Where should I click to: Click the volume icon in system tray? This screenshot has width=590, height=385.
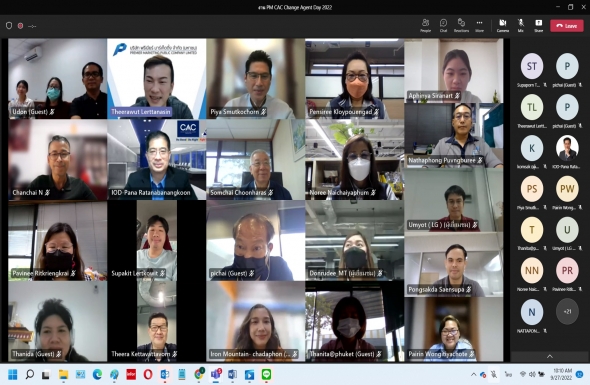pyautogui.click(x=532, y=374)
